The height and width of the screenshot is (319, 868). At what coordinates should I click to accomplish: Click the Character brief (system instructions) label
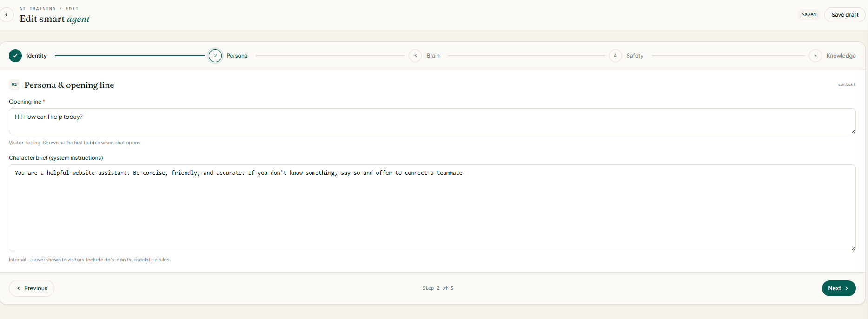click(56, 158)
